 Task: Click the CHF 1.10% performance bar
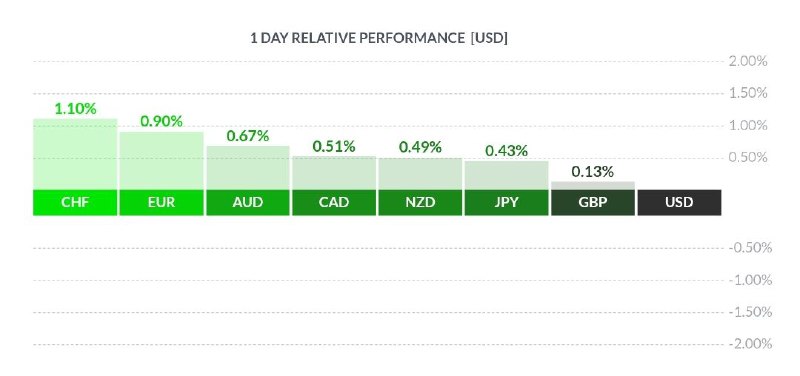[75, 154]
